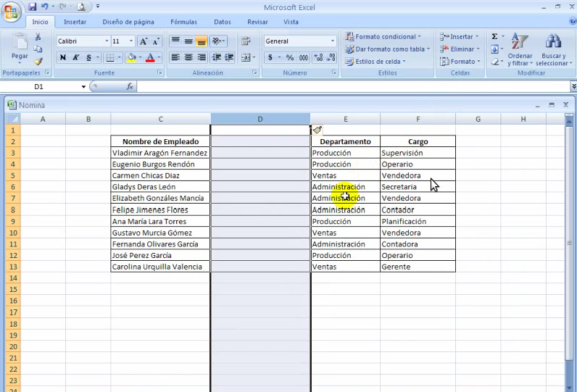Open Ordenar y filtrar tool
This screenshot has width=577, height=392.
(x=520, y=49)
